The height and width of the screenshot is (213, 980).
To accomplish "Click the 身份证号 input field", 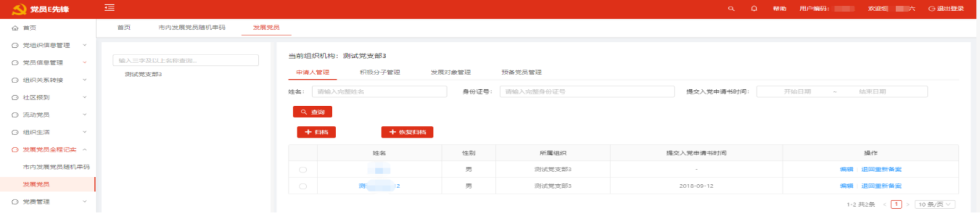I will click(587, 92).
